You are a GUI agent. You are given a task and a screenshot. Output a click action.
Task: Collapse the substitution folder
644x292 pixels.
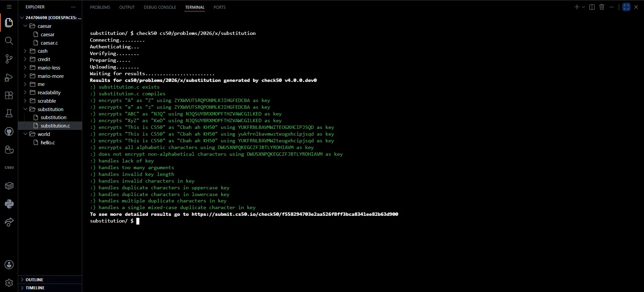[x=50, y=109]
